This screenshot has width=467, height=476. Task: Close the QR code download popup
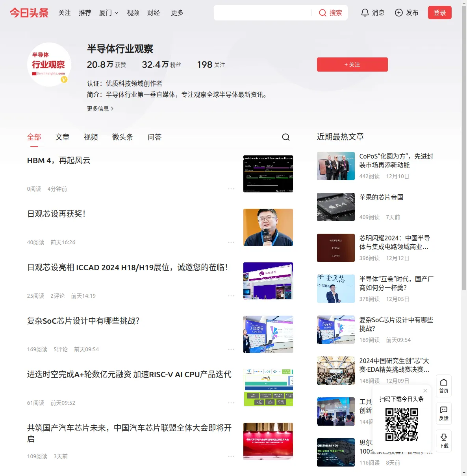(425, 391)
